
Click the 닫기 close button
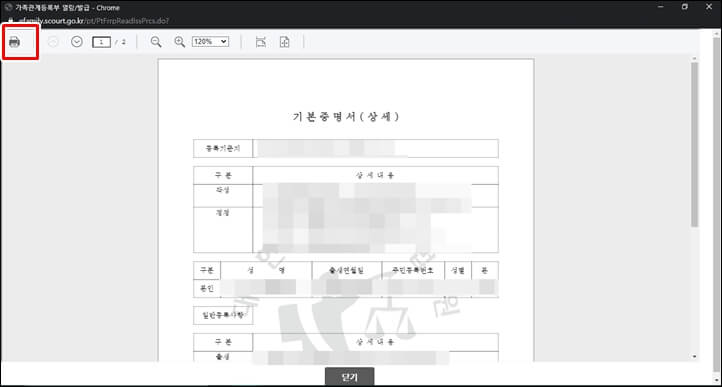click(x=349, y=377)
